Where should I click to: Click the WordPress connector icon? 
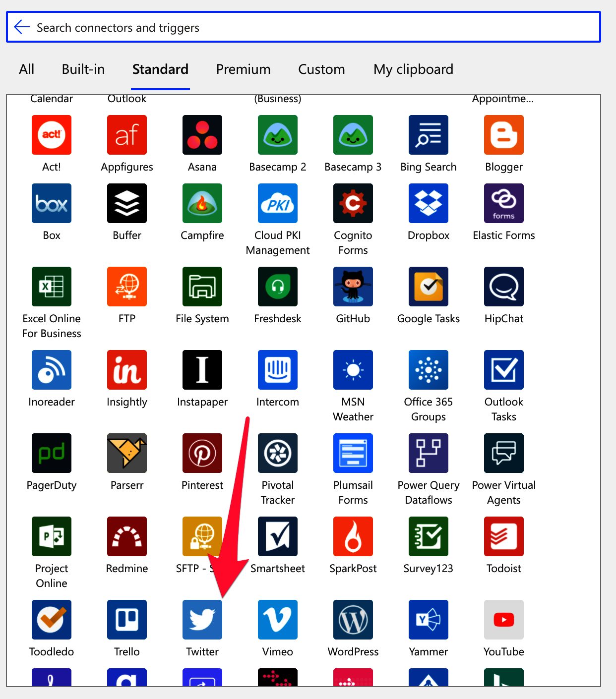(353, 620)
